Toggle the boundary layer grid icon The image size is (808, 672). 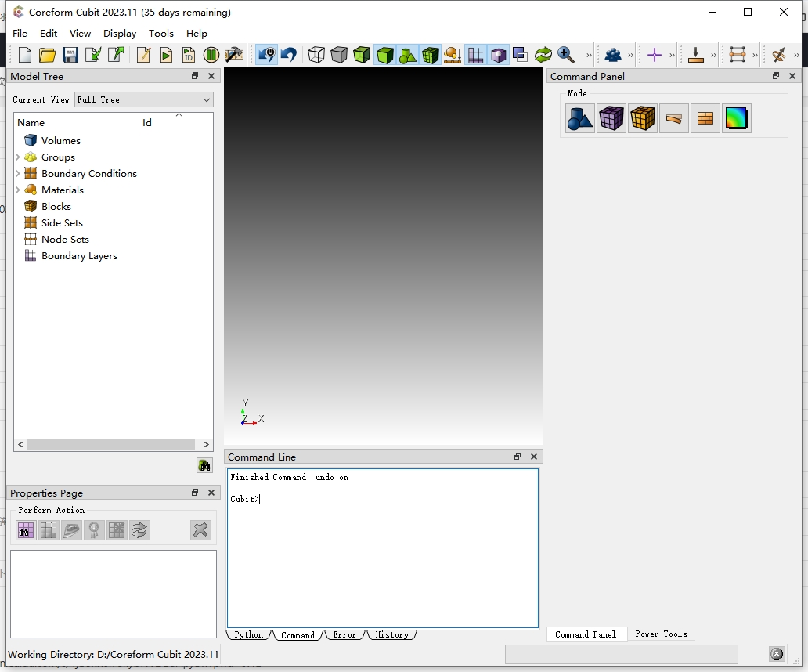point(475,55)
